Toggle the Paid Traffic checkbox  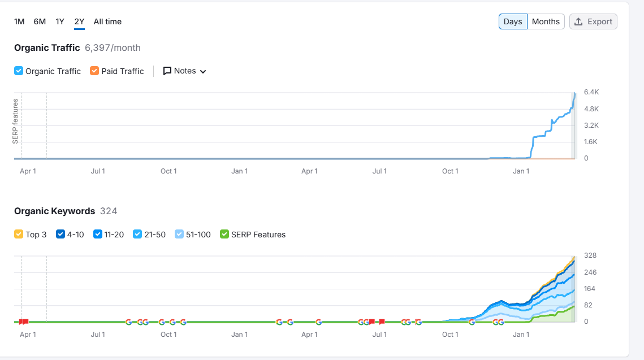(94, 71)
